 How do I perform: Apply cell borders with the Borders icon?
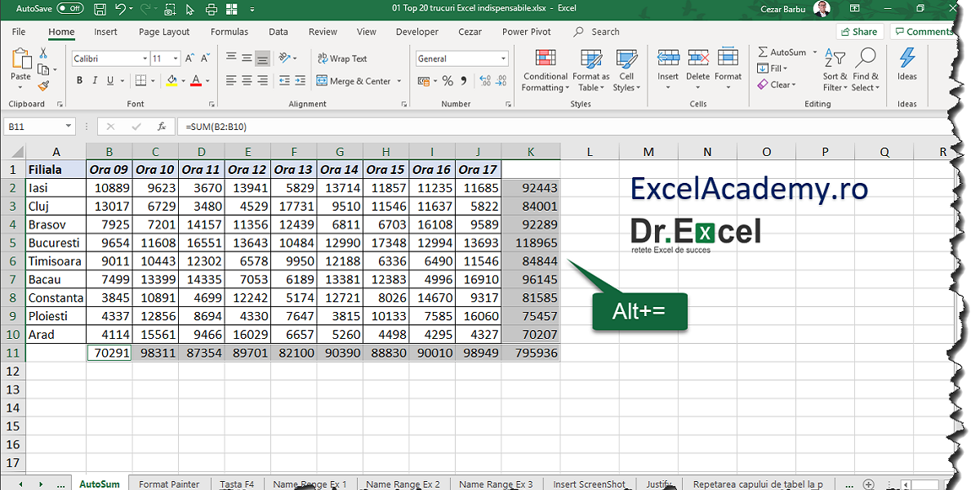(140, 81)
